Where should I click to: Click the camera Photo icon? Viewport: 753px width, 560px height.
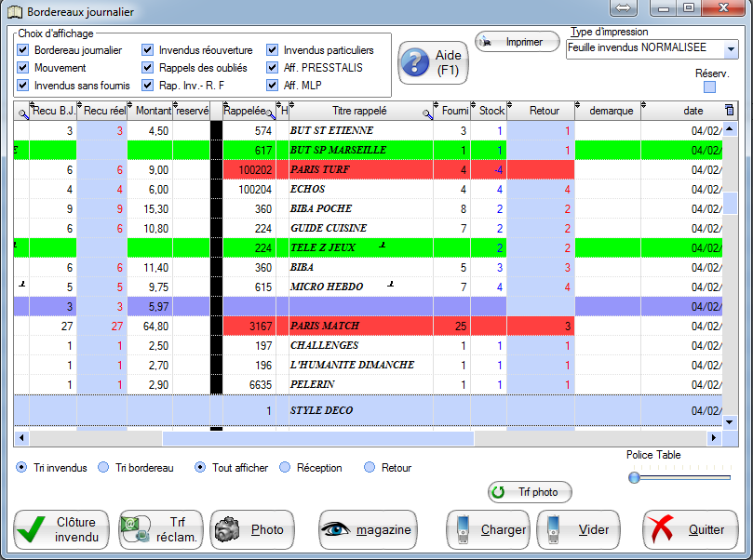tap(227, 529)
